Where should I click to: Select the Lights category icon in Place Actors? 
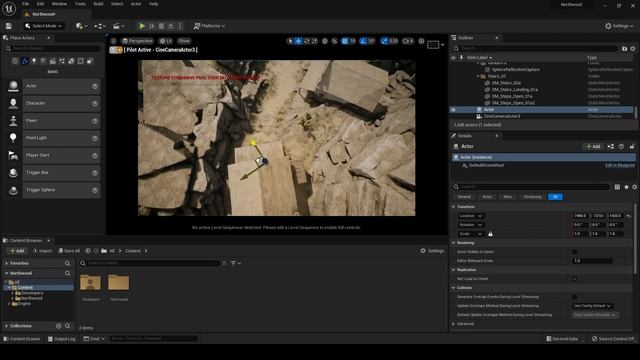pyautogui.click(x=34, y=61)
